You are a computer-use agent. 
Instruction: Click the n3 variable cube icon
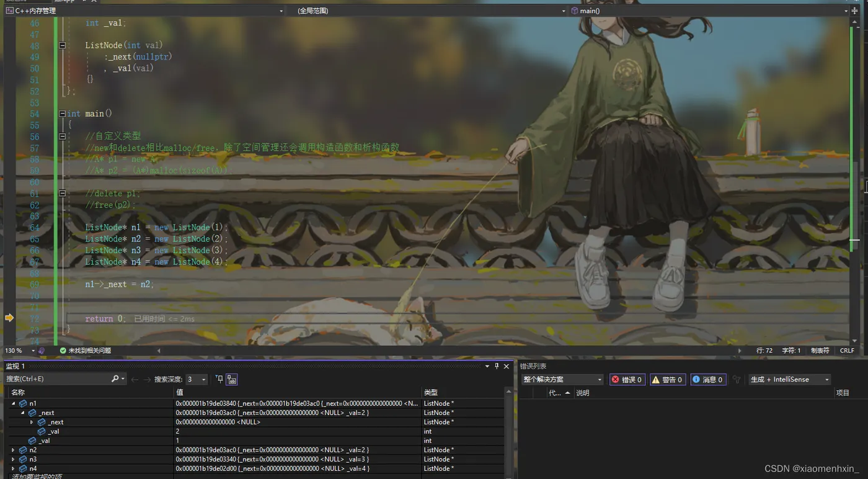23,459
